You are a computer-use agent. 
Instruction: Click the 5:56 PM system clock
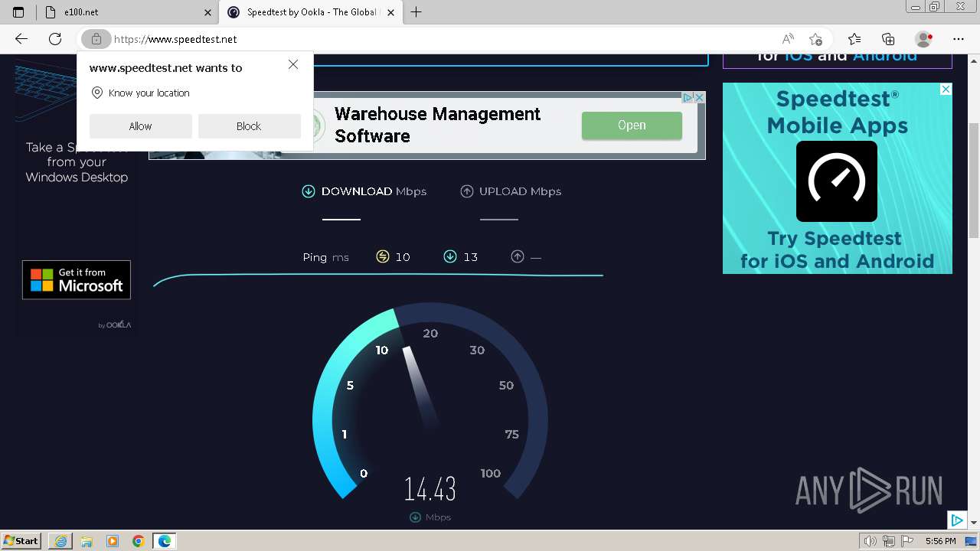coord(940,541)
